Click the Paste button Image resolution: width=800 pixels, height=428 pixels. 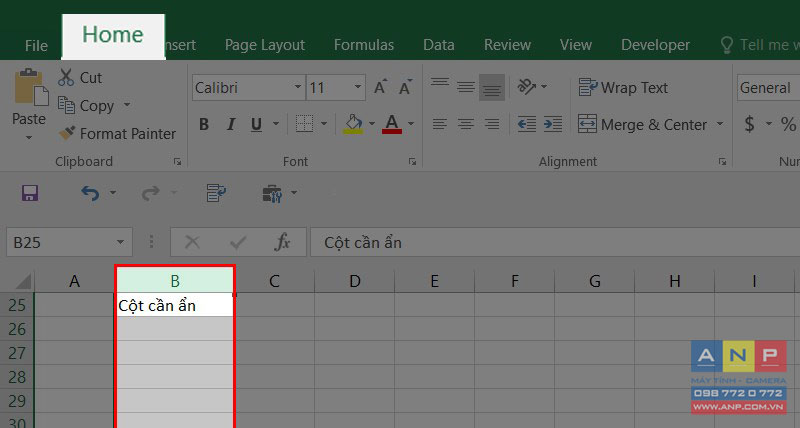click(29, 105)
